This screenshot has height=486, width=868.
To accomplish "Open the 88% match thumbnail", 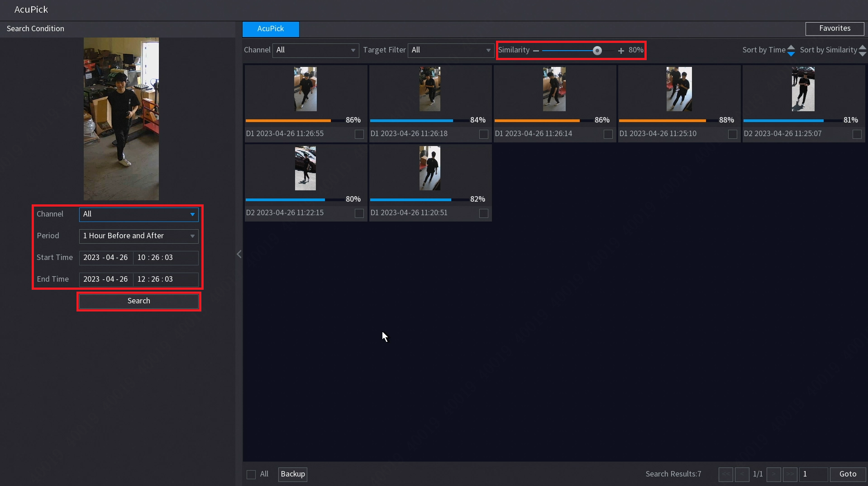I will click(x=679, y=89).
